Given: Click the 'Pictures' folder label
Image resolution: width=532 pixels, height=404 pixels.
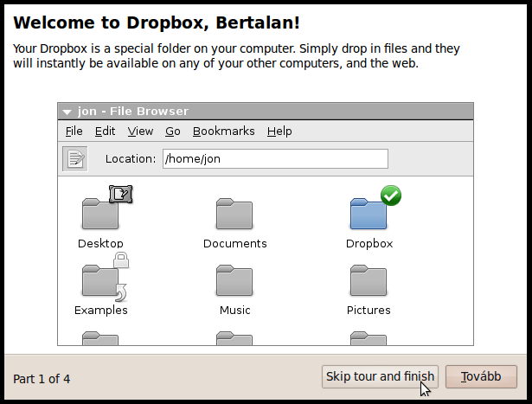Looking at the screenshot, I should [x=369, y=310].
